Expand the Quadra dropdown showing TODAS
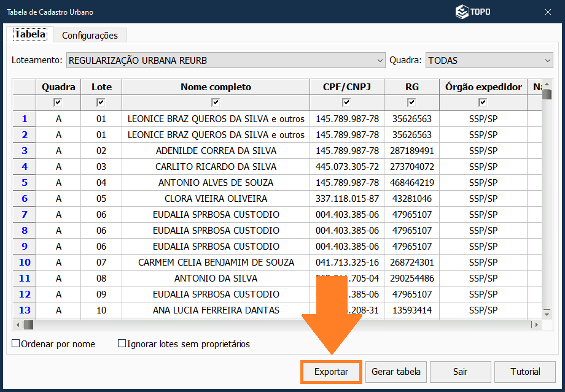The height and width of the screenshot is (392, 565). pos(548,60)
